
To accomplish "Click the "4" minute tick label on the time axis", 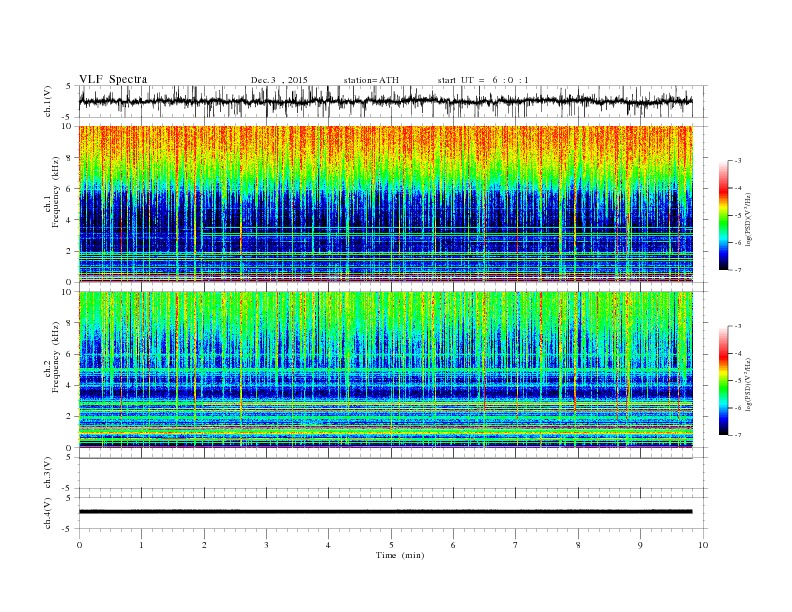I will (x=328, y=545).
